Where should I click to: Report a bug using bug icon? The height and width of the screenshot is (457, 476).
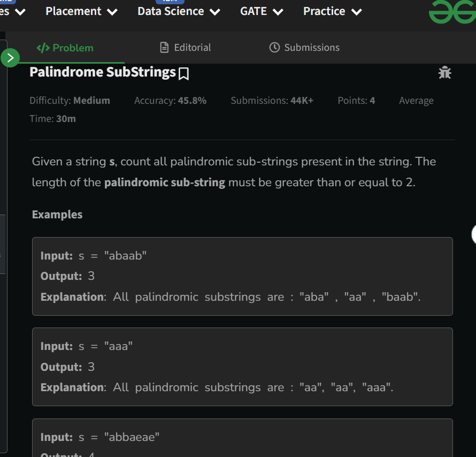[x=445, y=73]
